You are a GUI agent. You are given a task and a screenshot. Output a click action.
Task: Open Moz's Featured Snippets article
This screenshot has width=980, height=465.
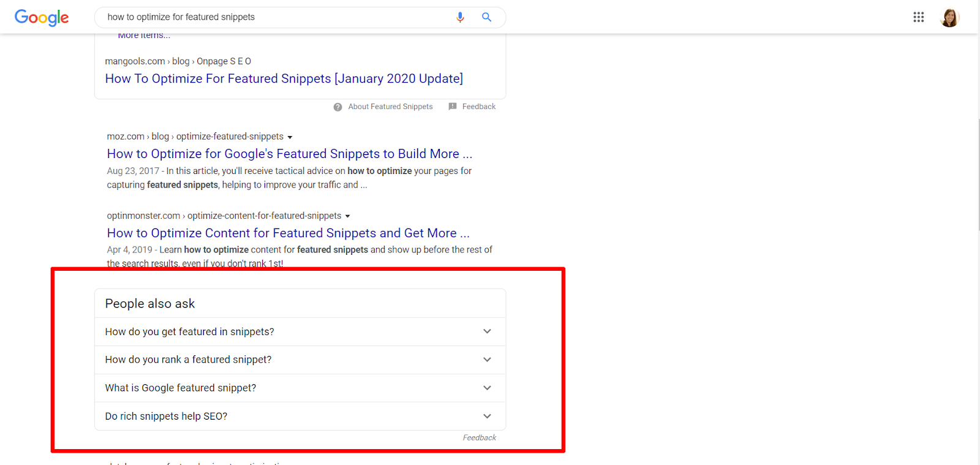click(x=290, y=154)
